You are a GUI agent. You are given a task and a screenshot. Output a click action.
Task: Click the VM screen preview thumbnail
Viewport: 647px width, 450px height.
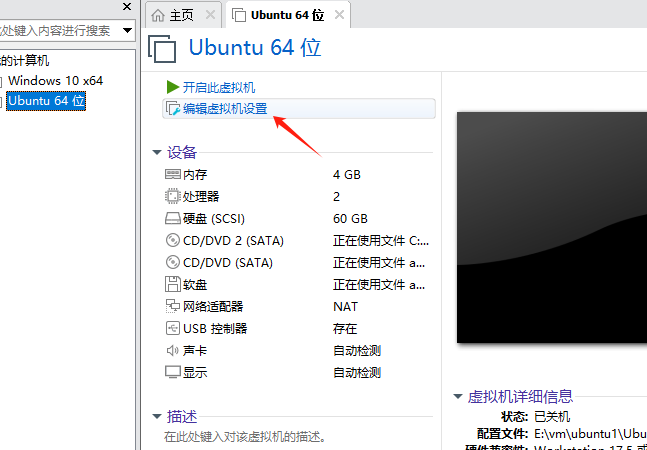[x=552, y=228]
